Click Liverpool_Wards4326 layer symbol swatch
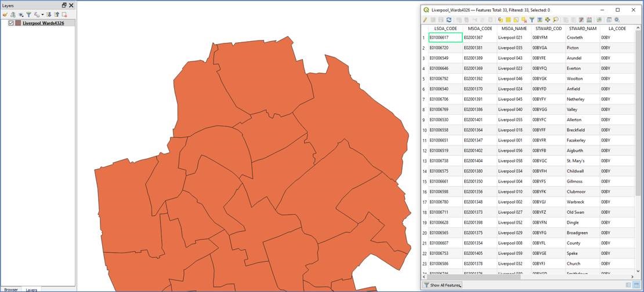The width and height of the screenshot is (644, 292). [18, 23]
